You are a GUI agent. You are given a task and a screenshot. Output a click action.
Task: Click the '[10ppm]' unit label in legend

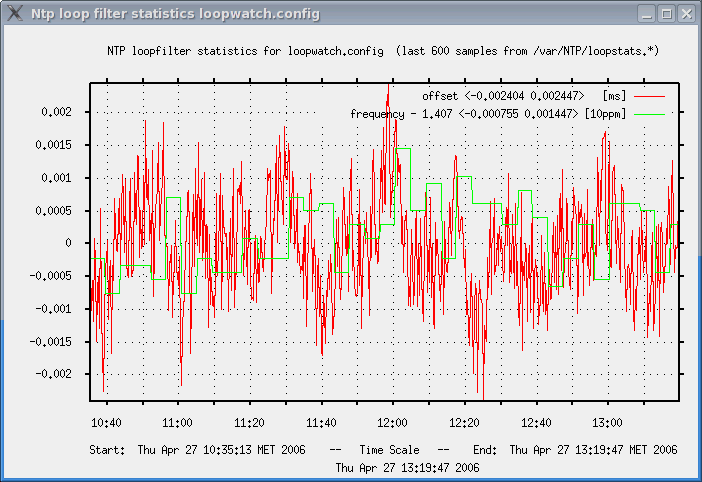[x=605, y=115]
